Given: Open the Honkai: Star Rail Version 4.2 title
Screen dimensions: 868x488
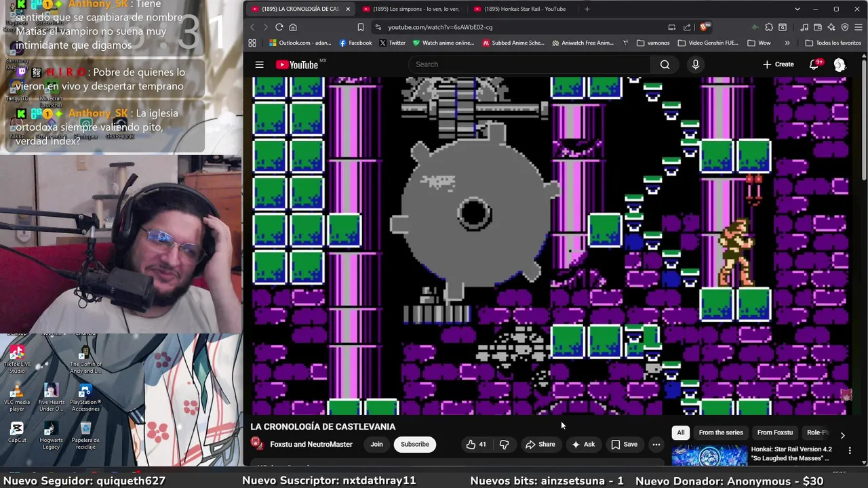Looking at the screenshot, I should point(791,453).
